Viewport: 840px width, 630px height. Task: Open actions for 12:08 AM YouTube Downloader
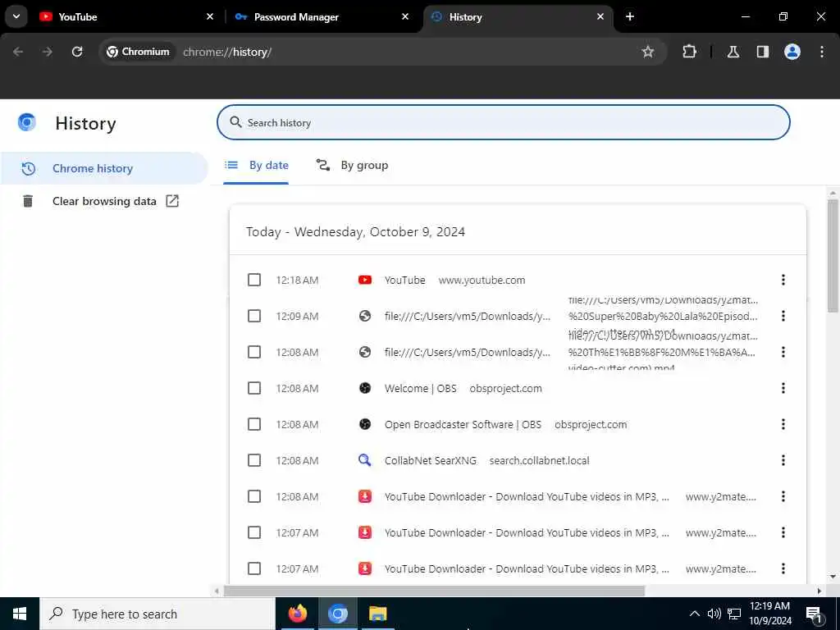[x=783, y=496]
